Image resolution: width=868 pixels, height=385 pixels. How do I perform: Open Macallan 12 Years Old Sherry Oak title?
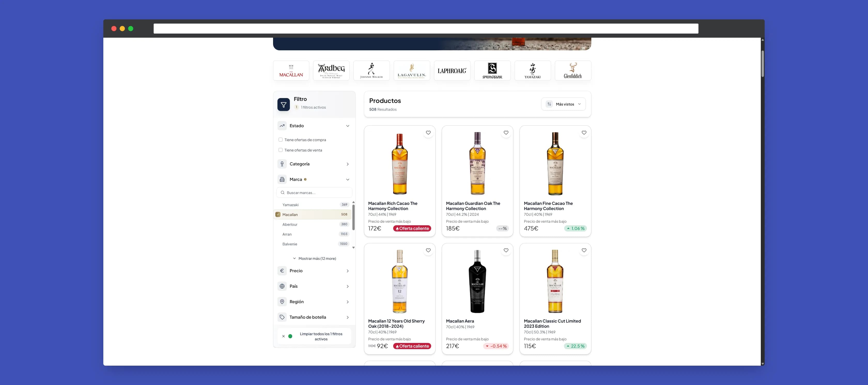(396, 324)
